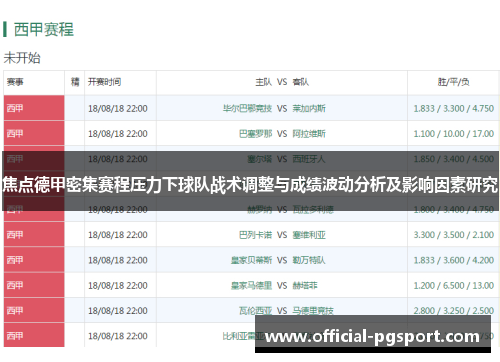The height and width of the screenshot is (362, 500).
Task: Click the 主队 header label
Action: pyautogui.click(x=263, y=82)
